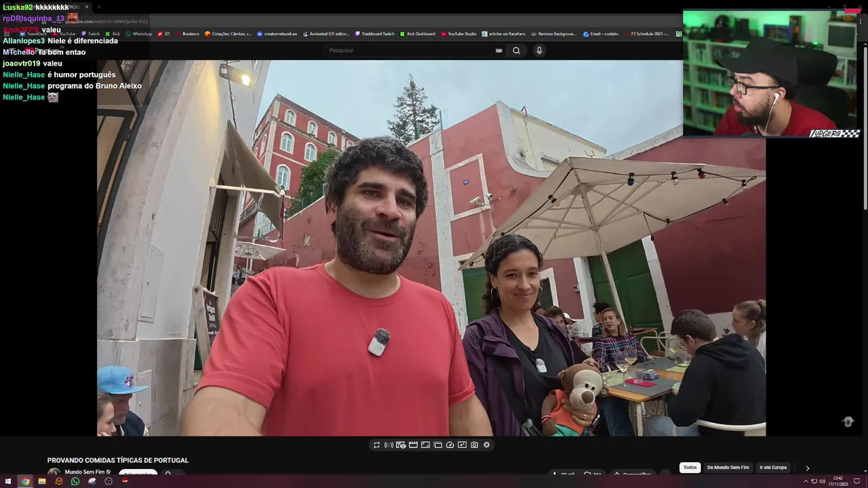Open the Kick Dashboard bookmark
Viewport: 868px width, 488px height.
tap(418, 34)
